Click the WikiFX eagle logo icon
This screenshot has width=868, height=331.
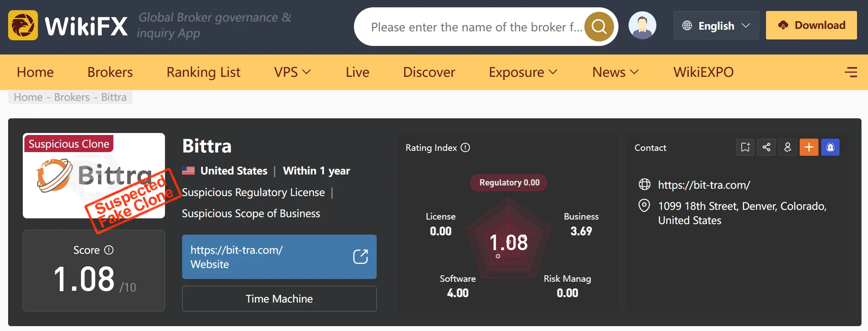[23, 25]
